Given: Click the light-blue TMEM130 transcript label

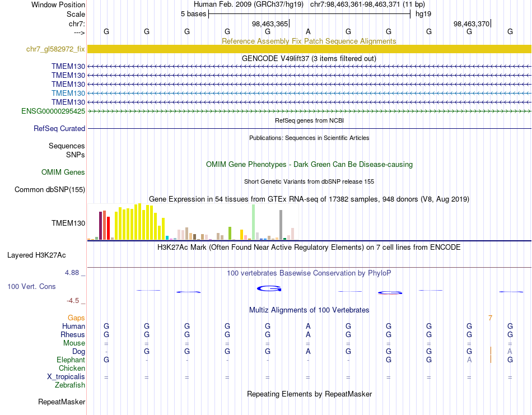Looking at the screenshot, I should 68,94.
